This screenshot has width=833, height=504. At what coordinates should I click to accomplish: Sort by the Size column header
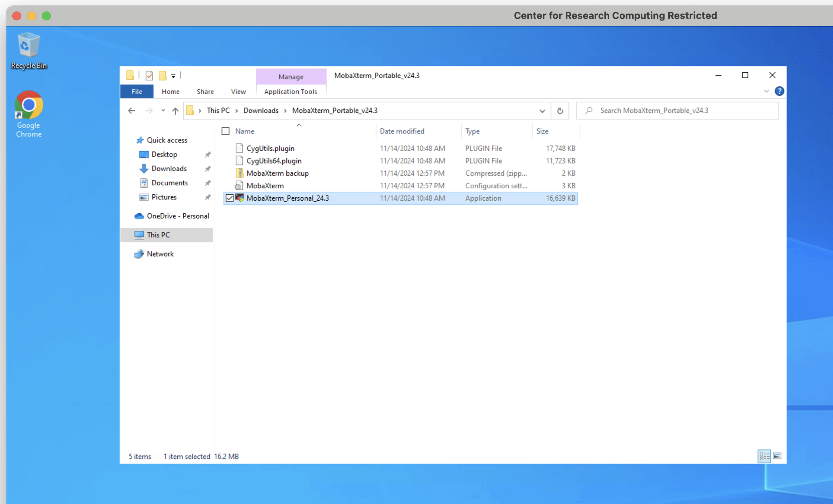[x=542, y=131]
